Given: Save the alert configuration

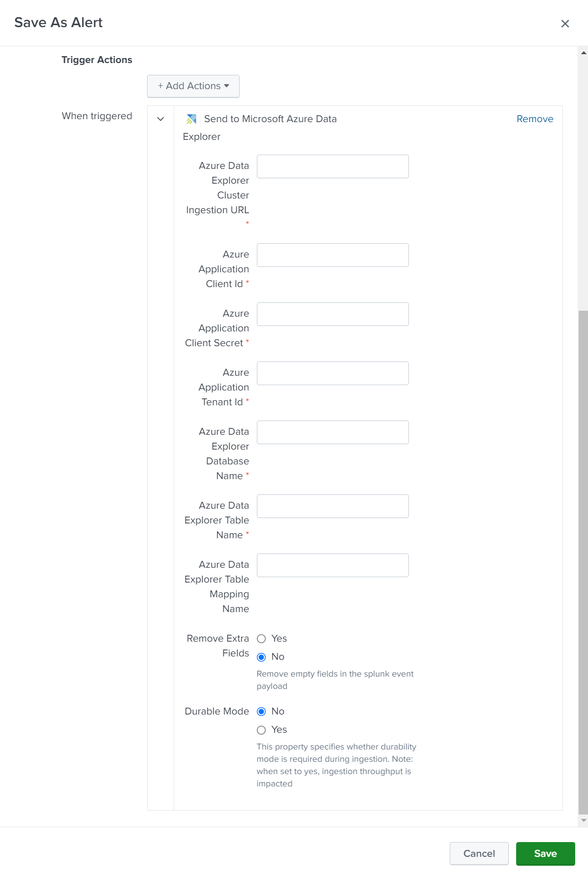Looking at the screenshot, I should click(545, 853).
